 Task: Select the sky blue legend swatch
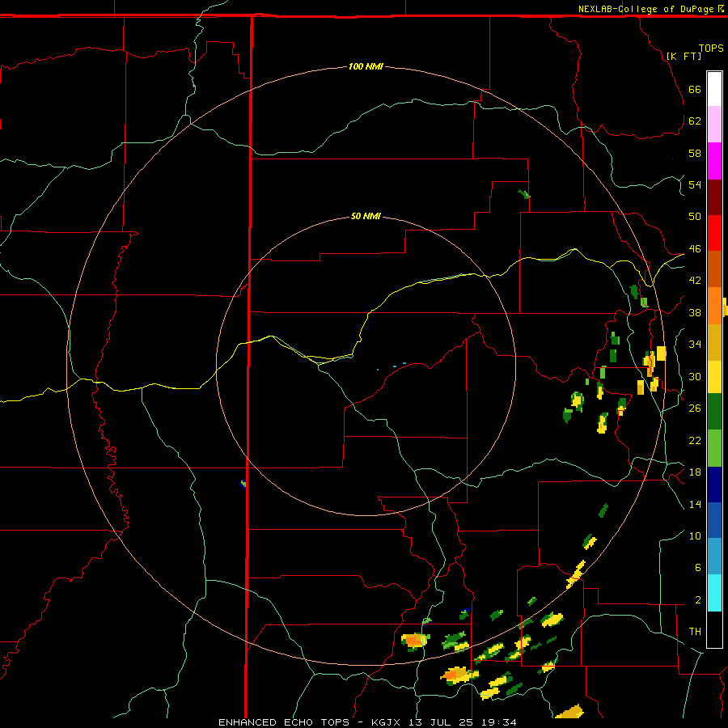[x=714, y=557]
